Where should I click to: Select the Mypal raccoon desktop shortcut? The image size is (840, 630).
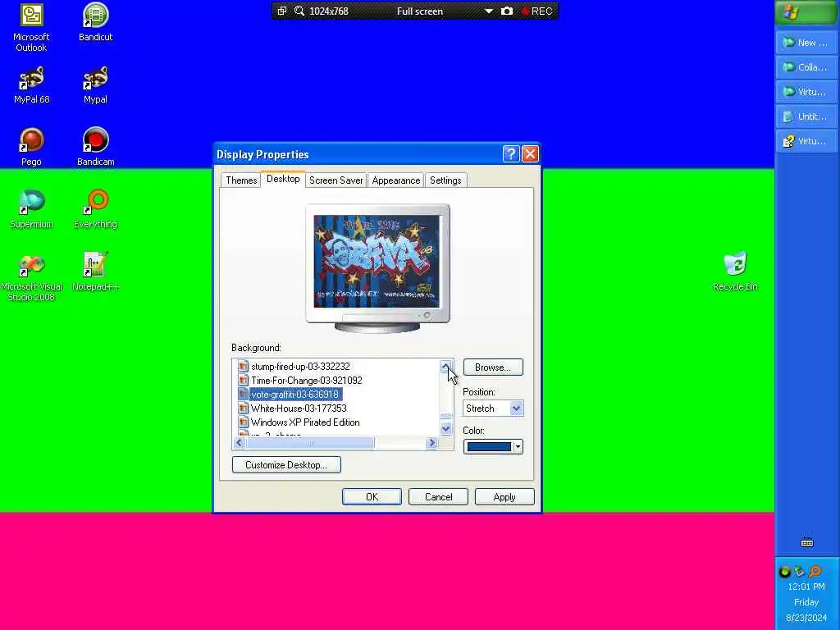95,84
